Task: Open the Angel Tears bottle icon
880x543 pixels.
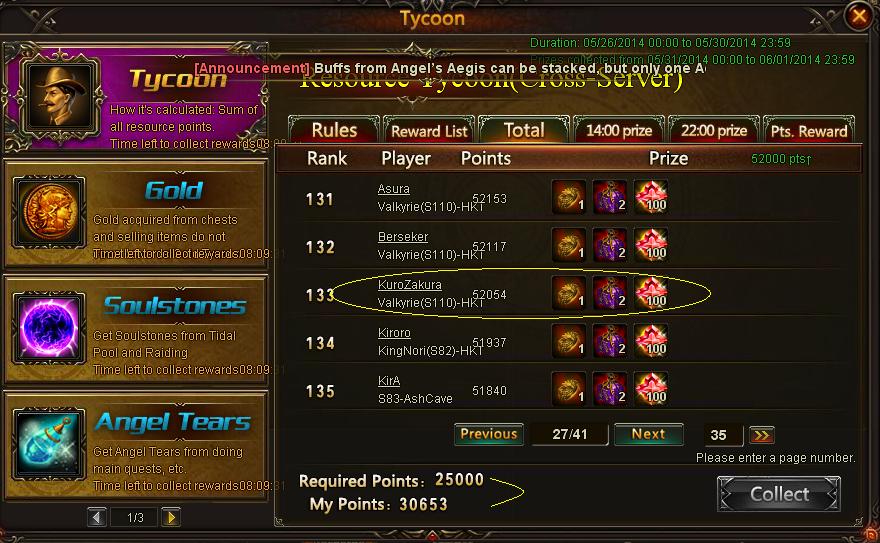Action: [x=49, y=445]
